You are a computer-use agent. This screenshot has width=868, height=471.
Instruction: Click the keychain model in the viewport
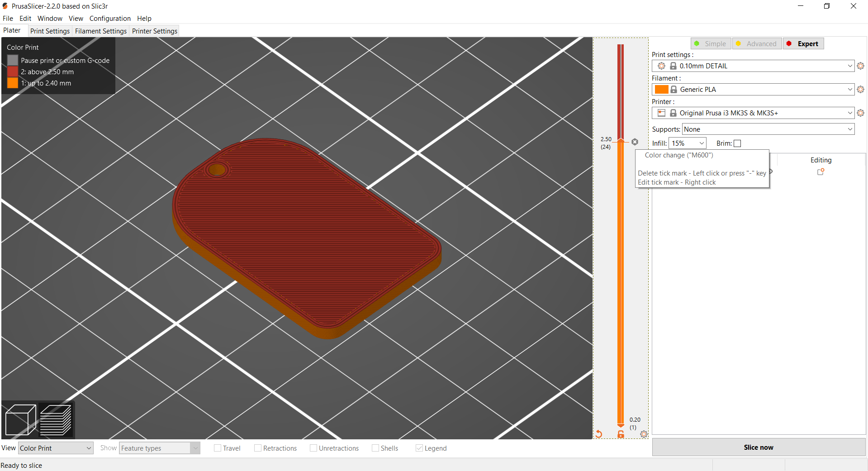(306, 239)
